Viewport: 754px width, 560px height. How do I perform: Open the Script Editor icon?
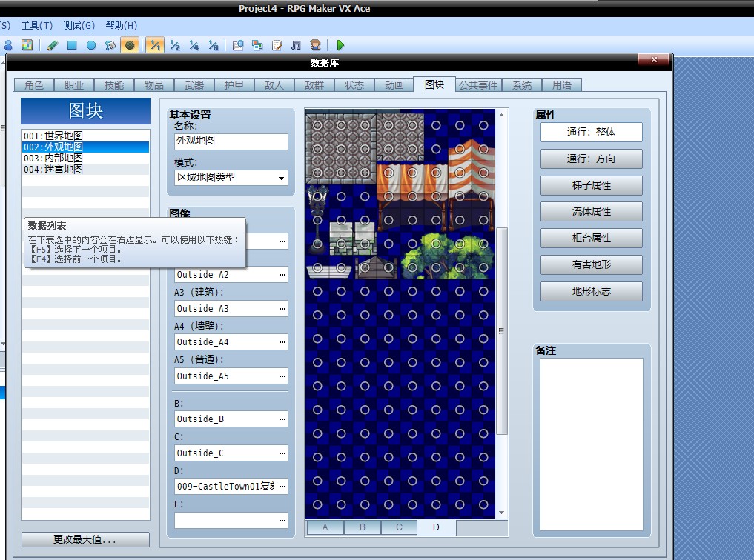tap(277, 45)
